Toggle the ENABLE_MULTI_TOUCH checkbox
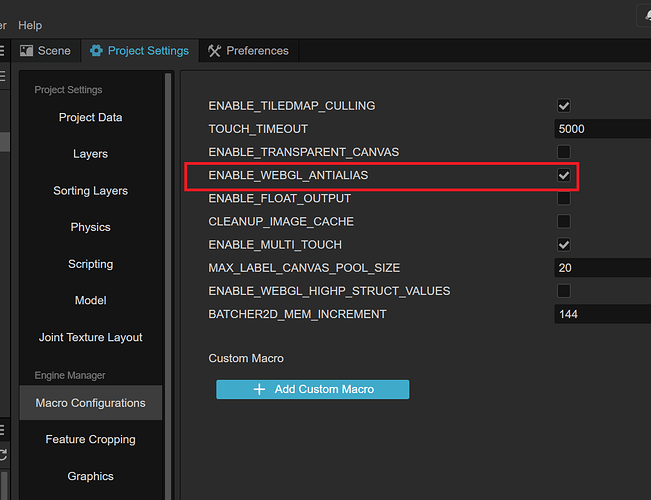Viewport: 651px width, 500px height. click(564, 245)
